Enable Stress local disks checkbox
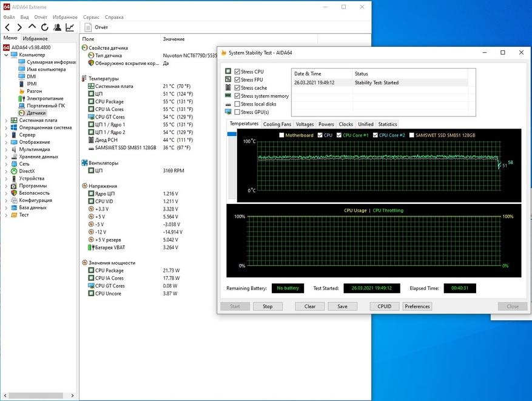Image resolution: width=532 pixels, height=401 pixels. coord(237,104)
